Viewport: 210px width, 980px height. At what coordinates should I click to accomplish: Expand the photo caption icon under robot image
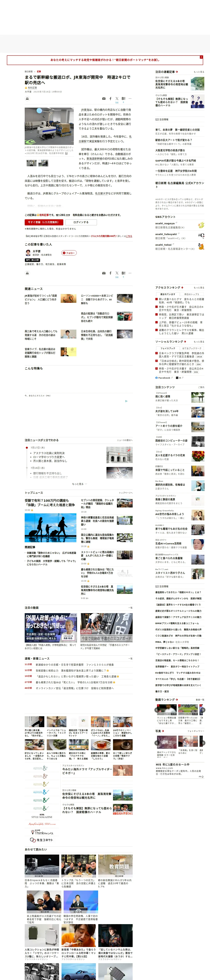[x=66, y=153]
